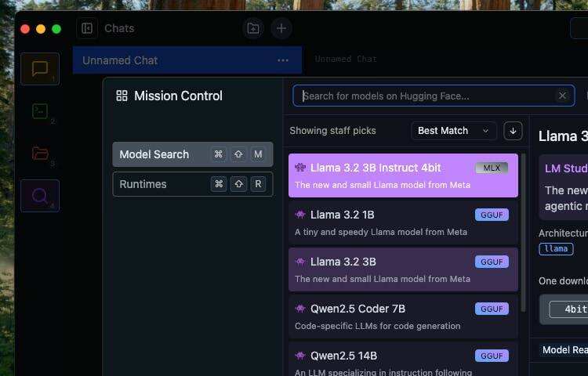
Task: Choose the 4bit download option
Action: [569, 309]
